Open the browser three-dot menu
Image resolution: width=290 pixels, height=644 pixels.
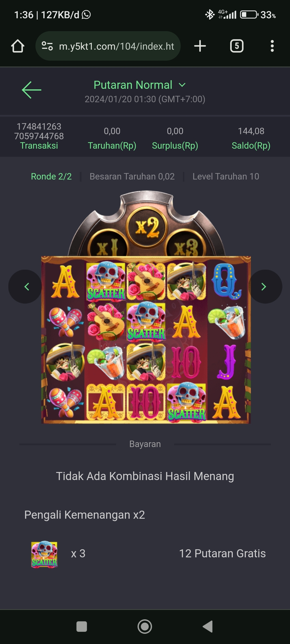272,46
